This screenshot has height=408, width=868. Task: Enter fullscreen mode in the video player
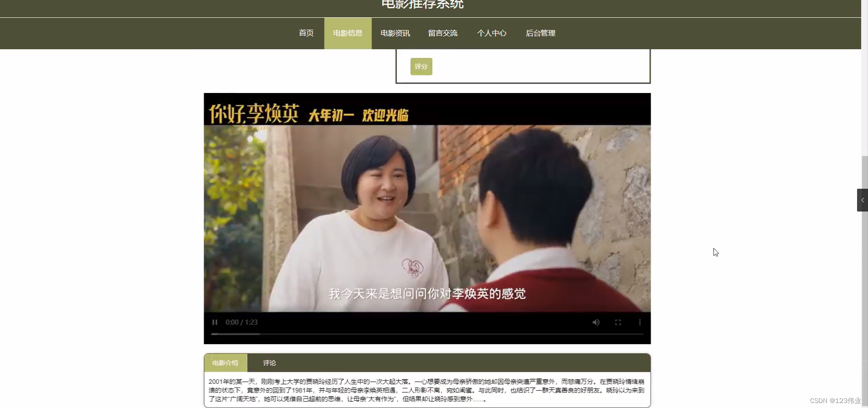point(618,322)
